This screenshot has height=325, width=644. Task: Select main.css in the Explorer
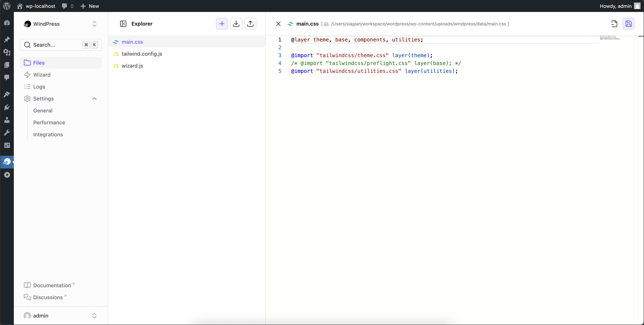coord(187,42)
